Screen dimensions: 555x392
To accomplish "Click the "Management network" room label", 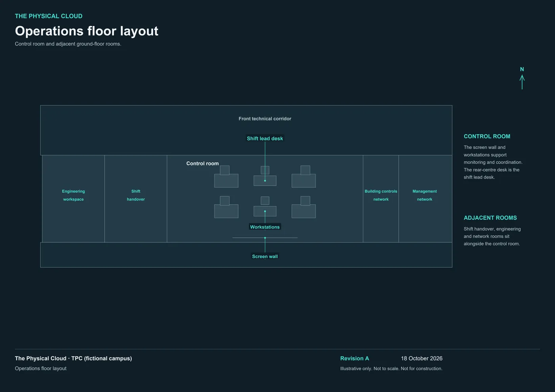I will point(425,195).
